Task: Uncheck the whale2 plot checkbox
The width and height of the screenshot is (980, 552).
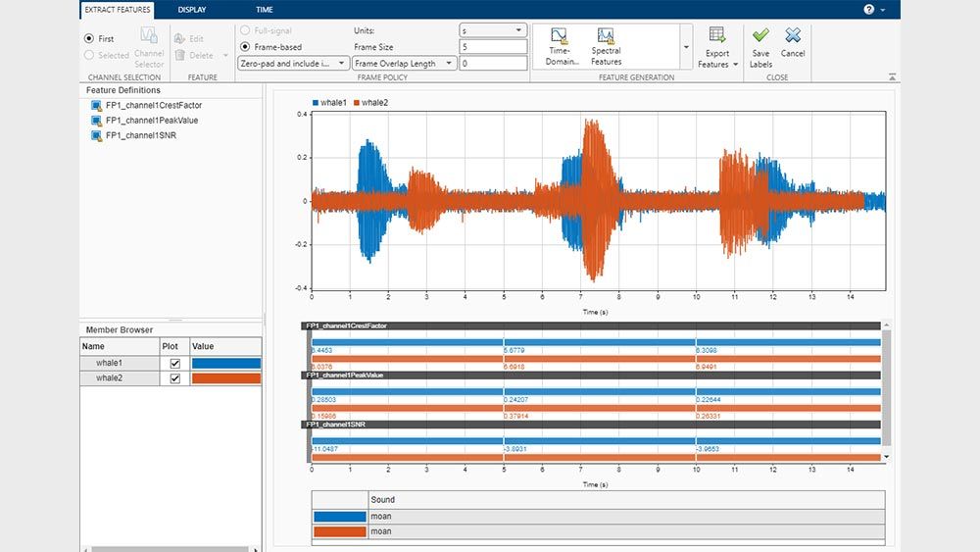Action: pos(175,378)
